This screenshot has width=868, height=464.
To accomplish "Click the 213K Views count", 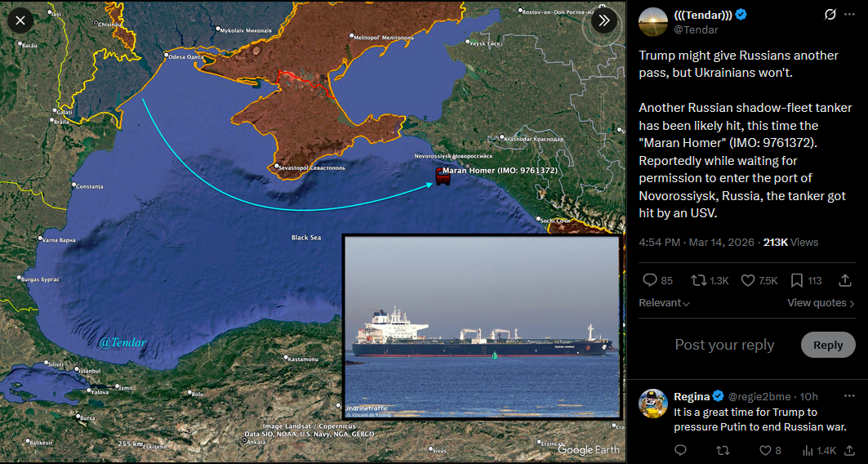I will [x=790, y=242].
